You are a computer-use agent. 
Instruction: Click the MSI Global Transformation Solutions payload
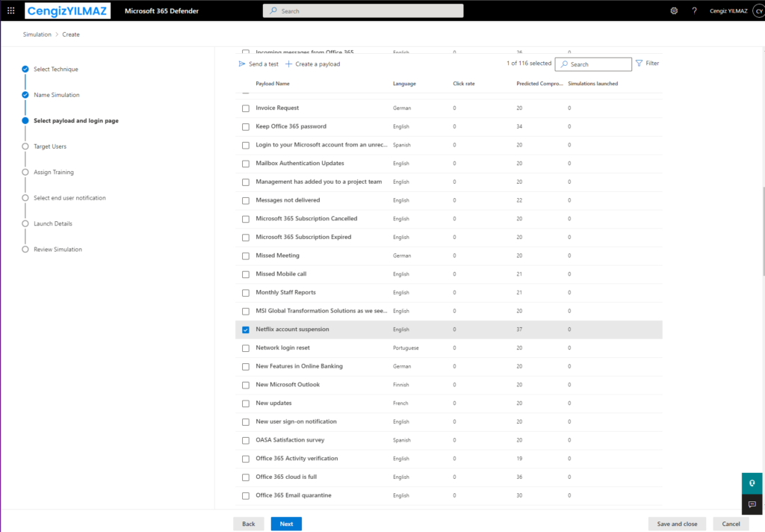[x=321, y=311]
